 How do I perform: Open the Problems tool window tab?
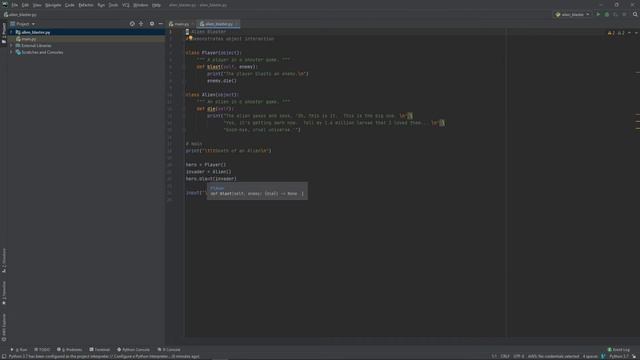tap(69, 350)
